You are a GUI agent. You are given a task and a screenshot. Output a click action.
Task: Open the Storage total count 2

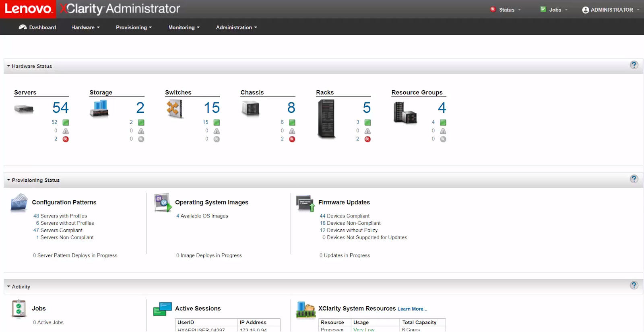[x=140, y=108]
